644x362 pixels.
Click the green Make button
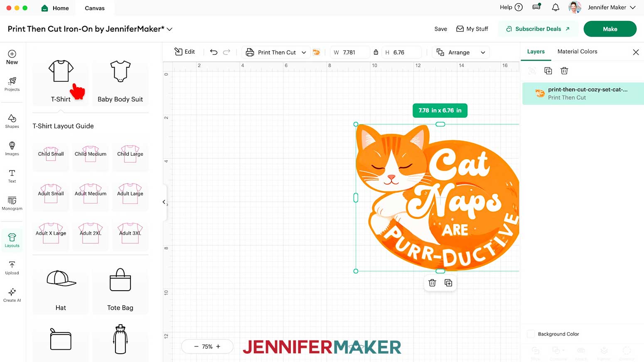(x=610, y=29)
